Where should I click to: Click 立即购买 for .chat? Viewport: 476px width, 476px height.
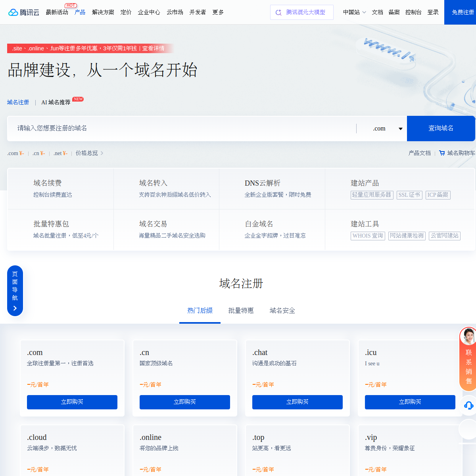(297, 402)
